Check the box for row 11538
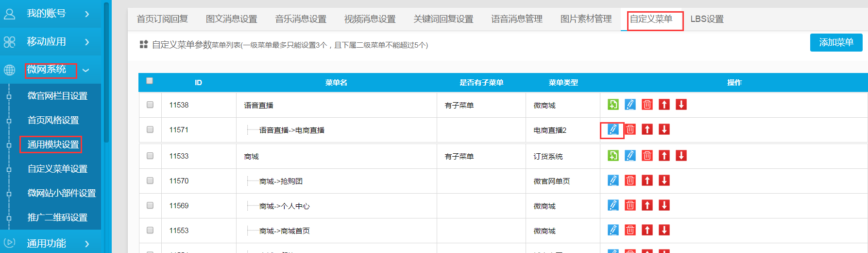The image size is (868, 253). (x=150, y=105)
